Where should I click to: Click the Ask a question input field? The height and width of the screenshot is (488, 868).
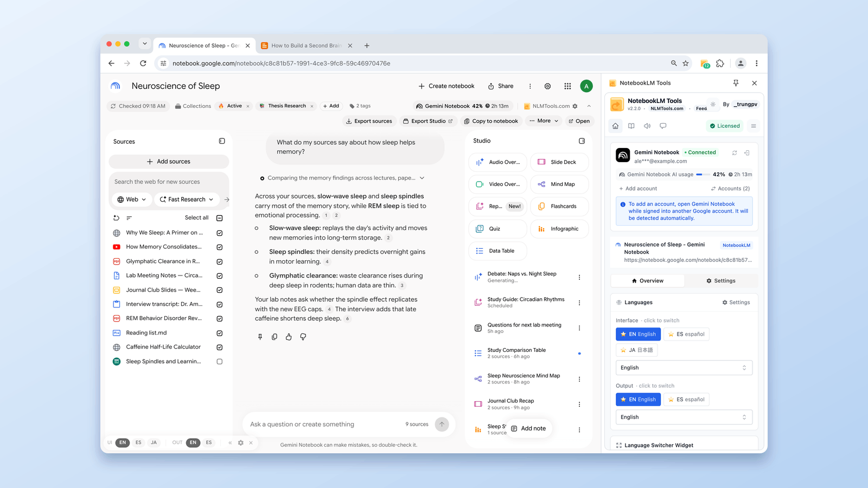(323, 424)
